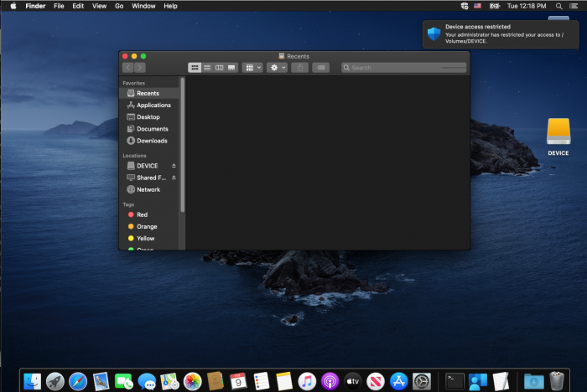Open the US flag input source menu
This screenshot has height=392, width=587.
pyautogui.click(x=477, y=6)
